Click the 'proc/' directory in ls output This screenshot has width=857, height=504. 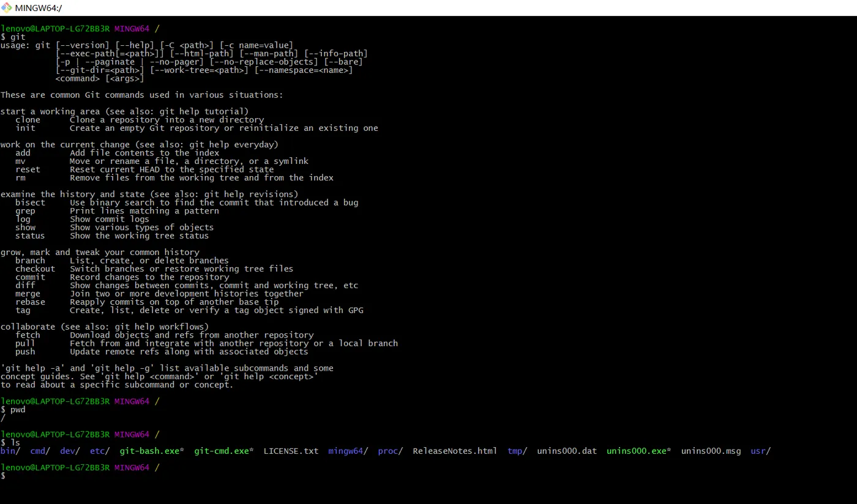click(x=391, y=451)
